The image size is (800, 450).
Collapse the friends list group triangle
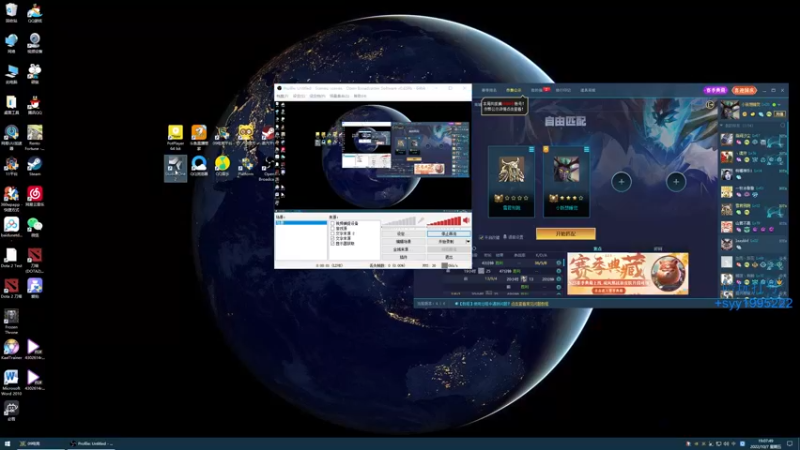coord(721,125)
